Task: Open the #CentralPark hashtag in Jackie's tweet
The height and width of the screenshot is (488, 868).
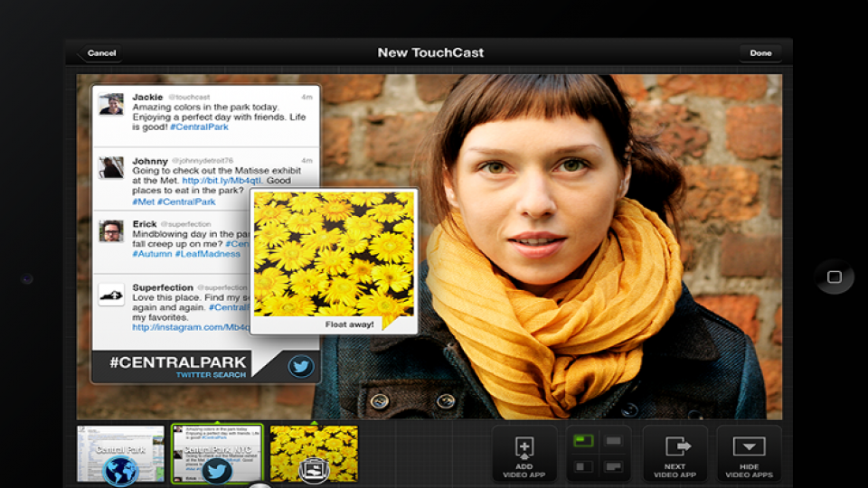Action: click(199, 127)
